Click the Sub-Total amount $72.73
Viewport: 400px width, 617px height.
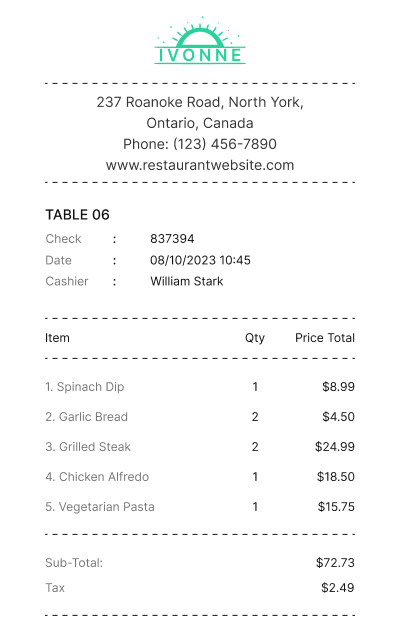335,563
